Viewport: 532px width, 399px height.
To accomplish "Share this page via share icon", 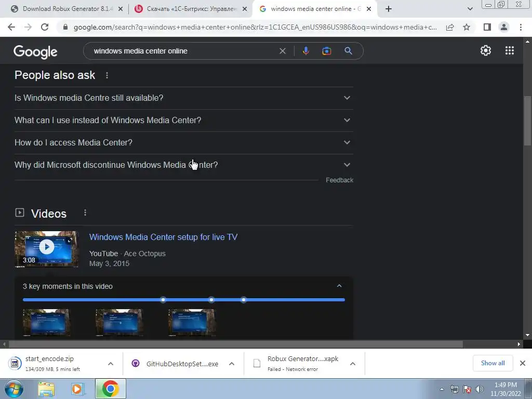I will [x=450, y=27].
